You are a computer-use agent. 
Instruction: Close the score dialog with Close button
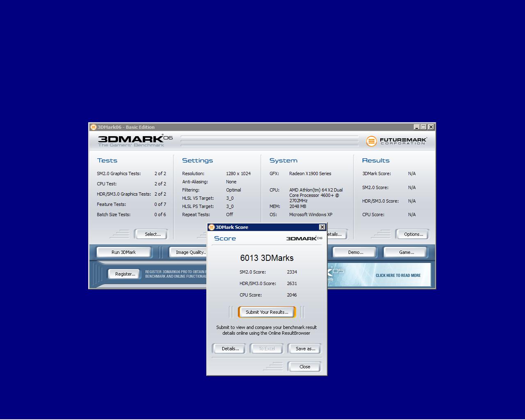point(305,367)
